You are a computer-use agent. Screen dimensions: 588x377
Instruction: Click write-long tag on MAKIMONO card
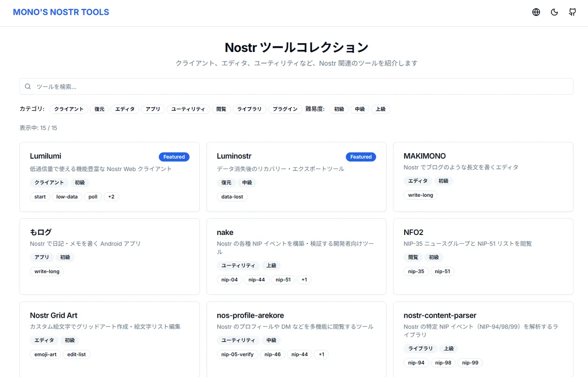(421, 195)
